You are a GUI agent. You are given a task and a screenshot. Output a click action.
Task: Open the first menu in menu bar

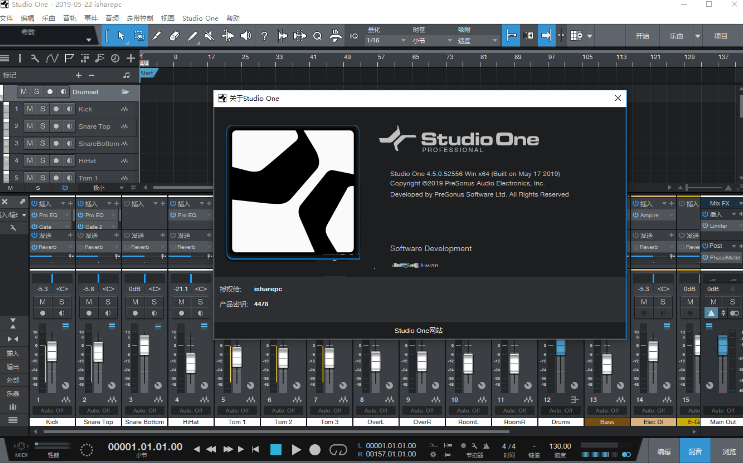(7, 18)
